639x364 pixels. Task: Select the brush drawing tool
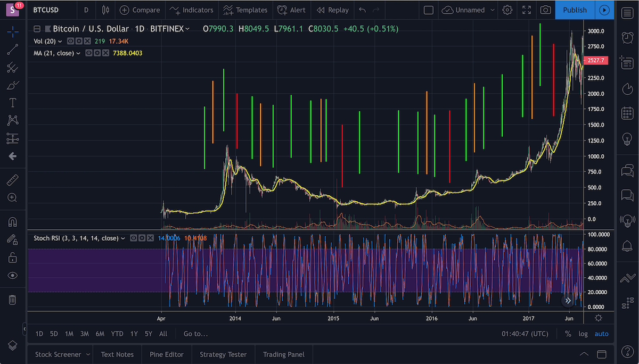click(x=13, y=85)
